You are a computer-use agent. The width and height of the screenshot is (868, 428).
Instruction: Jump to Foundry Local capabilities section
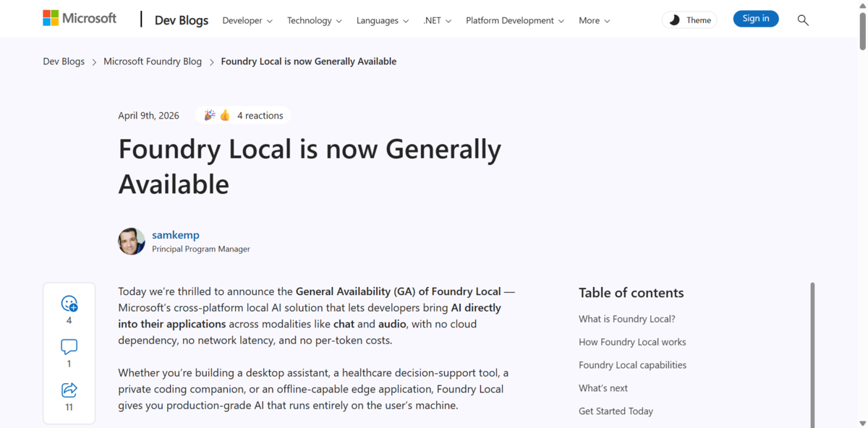click(632, 365)
